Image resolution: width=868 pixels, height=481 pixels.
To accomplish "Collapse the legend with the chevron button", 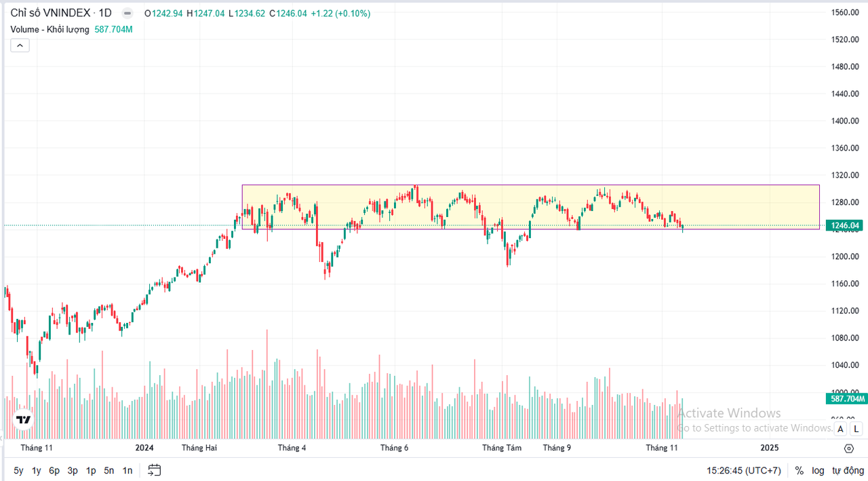I will [x=20, y=45].
